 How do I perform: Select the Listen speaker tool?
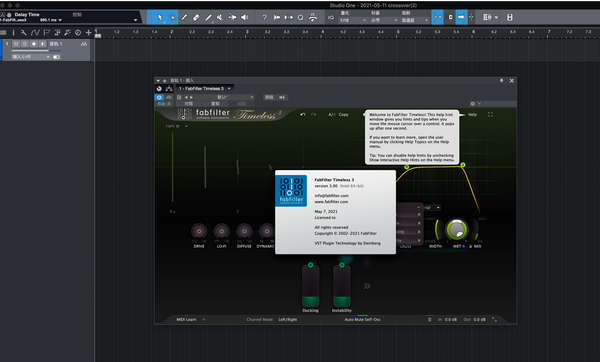pyautogui.click(x=245, y=17)
